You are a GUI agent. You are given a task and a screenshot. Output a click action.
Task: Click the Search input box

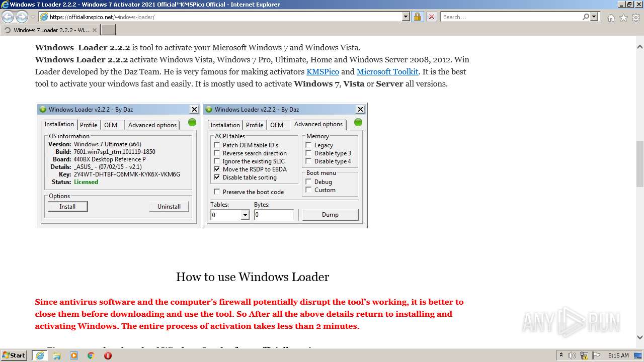(511, 17)
